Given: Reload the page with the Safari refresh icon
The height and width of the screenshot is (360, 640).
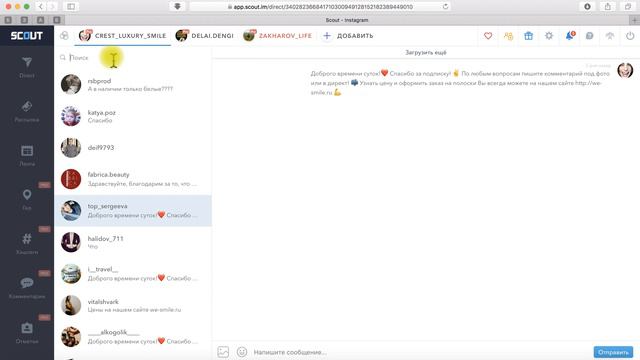Looking at the screenshot, I should (x=445, y=7).
